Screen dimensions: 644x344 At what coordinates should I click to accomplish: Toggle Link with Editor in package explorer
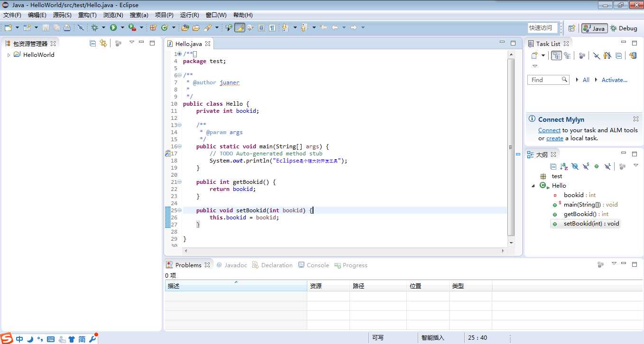(x=103, y=43)
